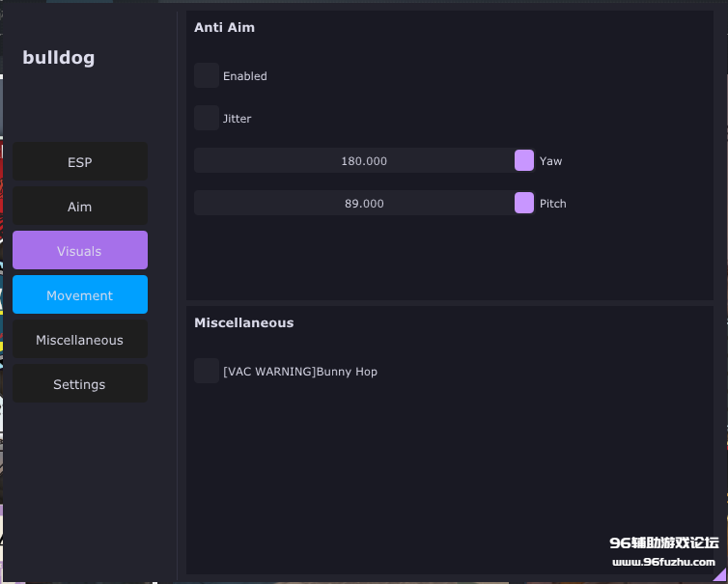
Task: Open the Settings tab
Action: click(x=80, y=384)
